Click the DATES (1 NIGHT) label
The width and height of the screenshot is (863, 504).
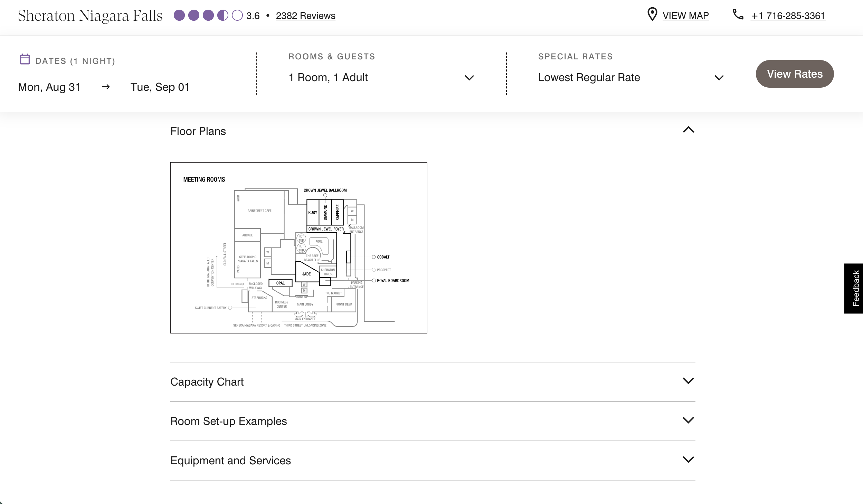[x=75, y=61]
